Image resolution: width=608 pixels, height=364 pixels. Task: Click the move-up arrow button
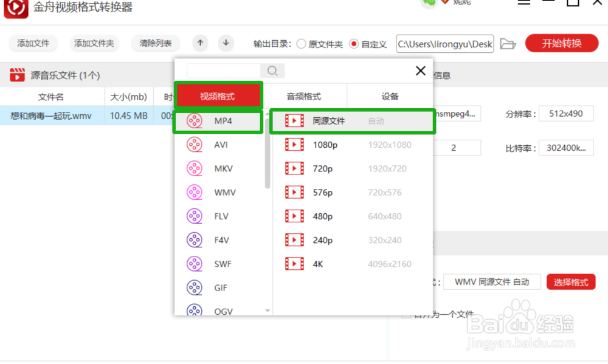coord(200,43)
